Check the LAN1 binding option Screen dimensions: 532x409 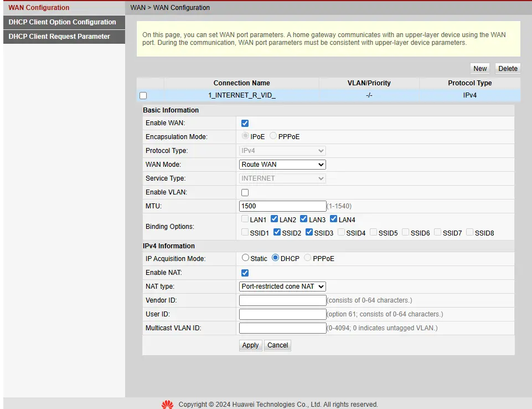coord(245,219)
